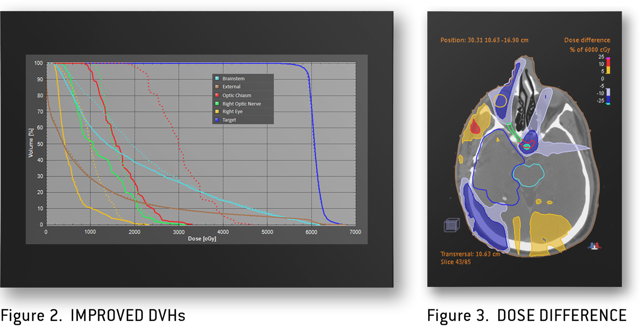Select the Optic Chiasm legend label

[237, 95]
